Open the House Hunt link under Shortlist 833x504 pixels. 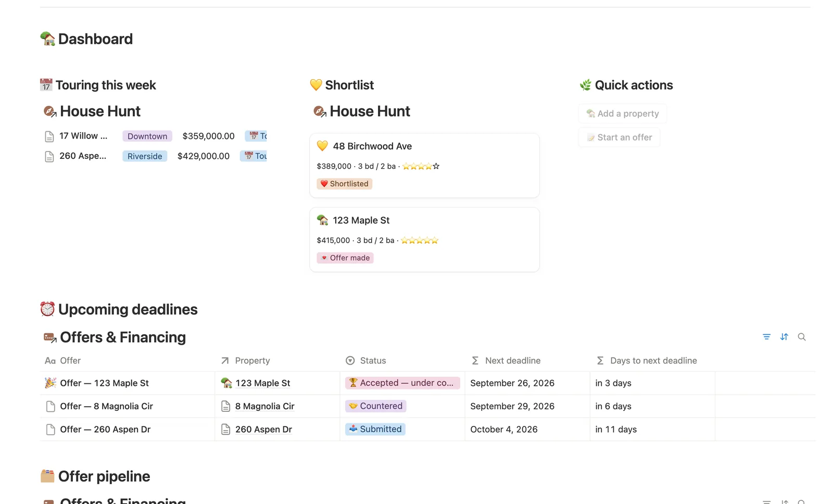370,111
